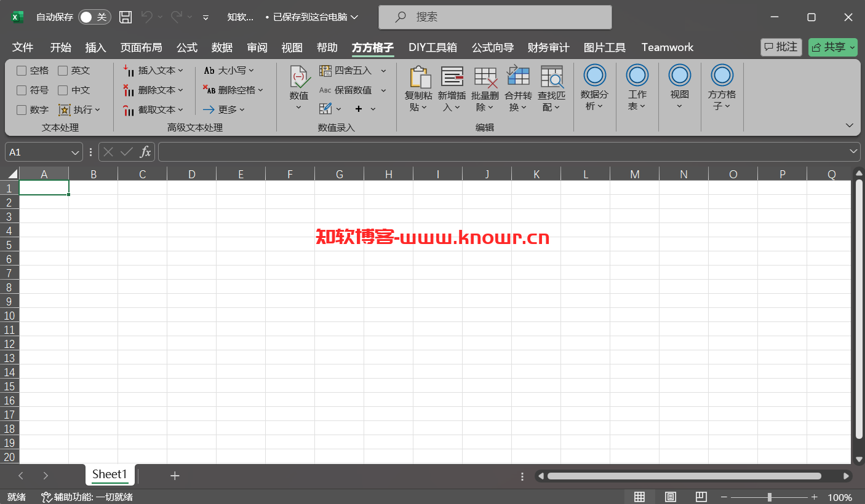Viewport: 865px width, 504px height.
Task: Collapse the ribbon with the chevron
Action: [x=850, y=125]
